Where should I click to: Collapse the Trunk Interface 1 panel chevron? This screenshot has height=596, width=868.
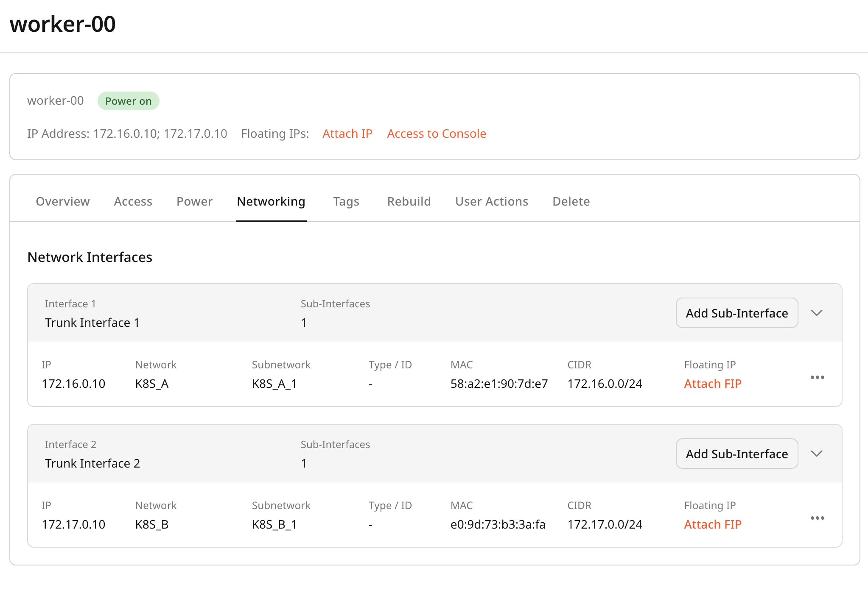point(816,313)
